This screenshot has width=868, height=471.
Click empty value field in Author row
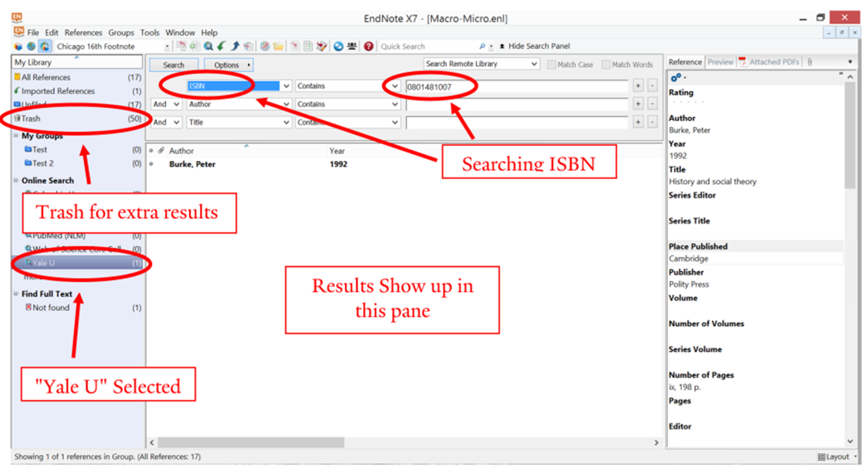click(x=516, y=104)
